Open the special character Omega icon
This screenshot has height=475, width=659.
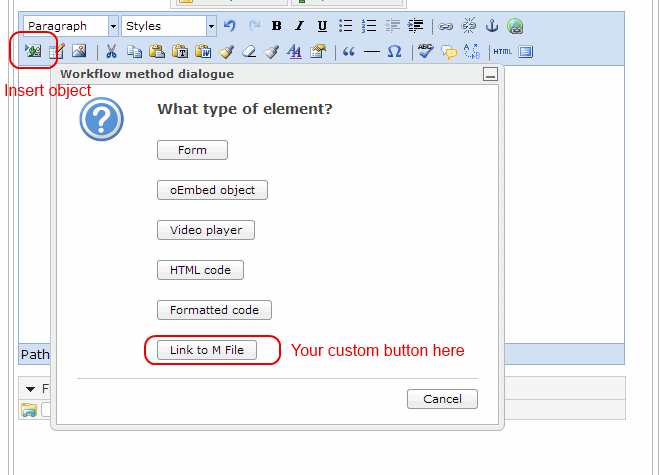point(394,51)
